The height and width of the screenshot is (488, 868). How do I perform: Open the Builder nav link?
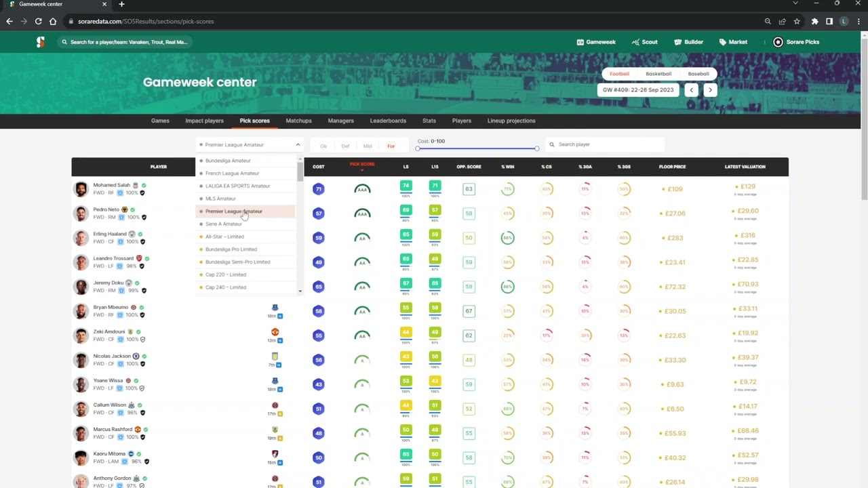tap(688, 42)
